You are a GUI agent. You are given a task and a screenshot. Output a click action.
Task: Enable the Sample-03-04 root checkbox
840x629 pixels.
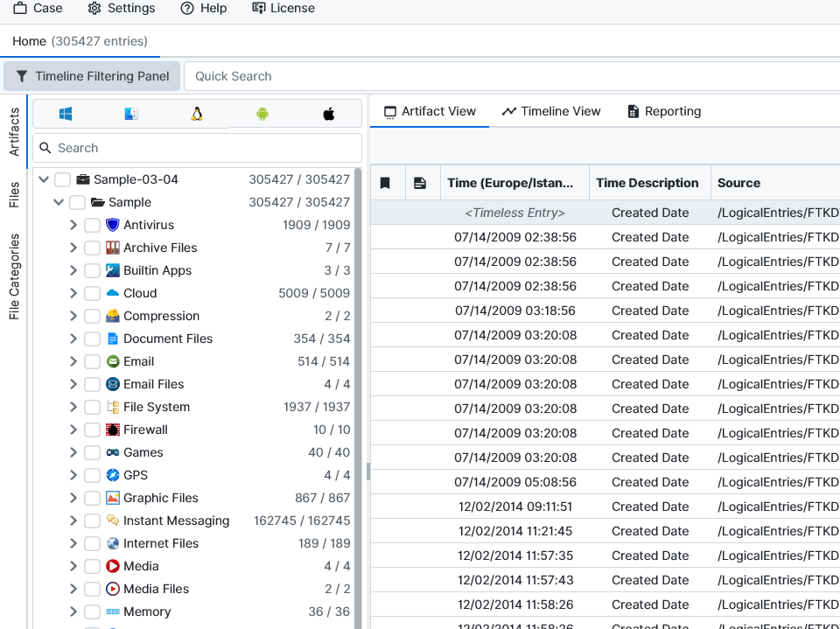(x=62, y=179)
